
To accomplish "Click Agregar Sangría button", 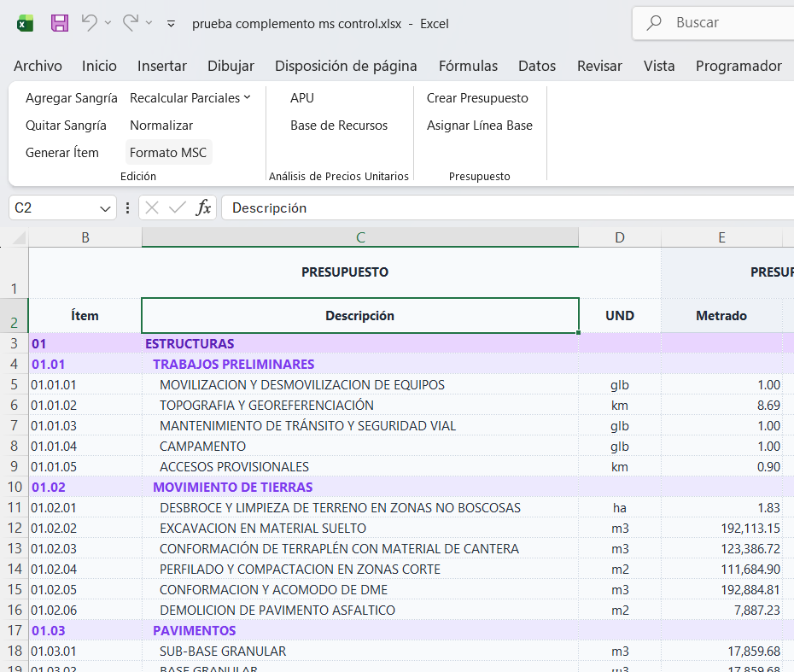I will click(x=72, y=97).
